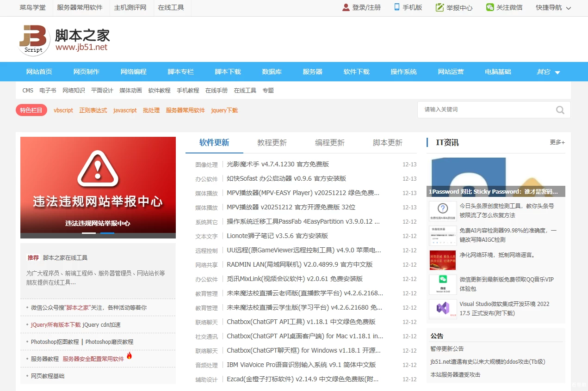This screenshot has width=588, height=391.
Task: Click the login/register user icon
Action: coord(346,7)
